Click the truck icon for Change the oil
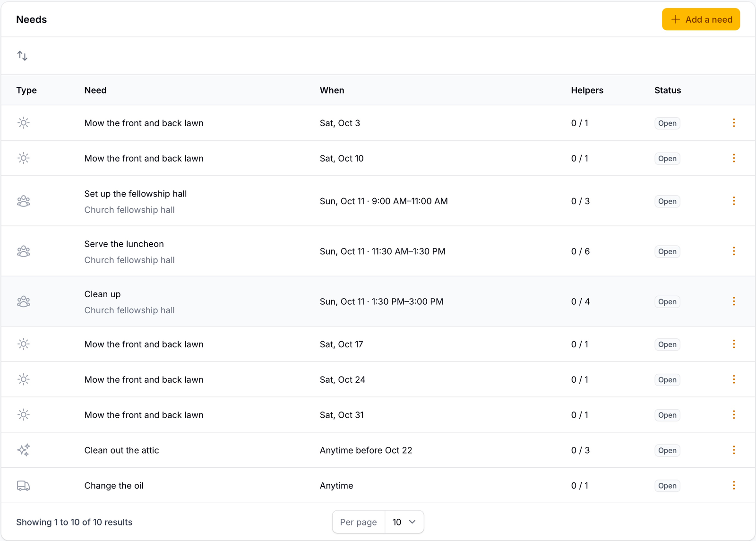756x541 pixels. (x=24, y=486)
